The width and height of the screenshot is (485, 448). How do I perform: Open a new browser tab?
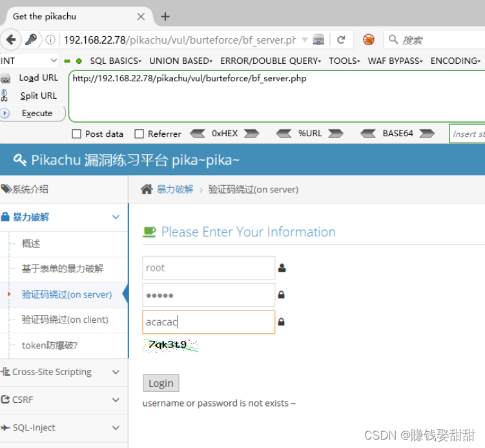pos(165,16)
